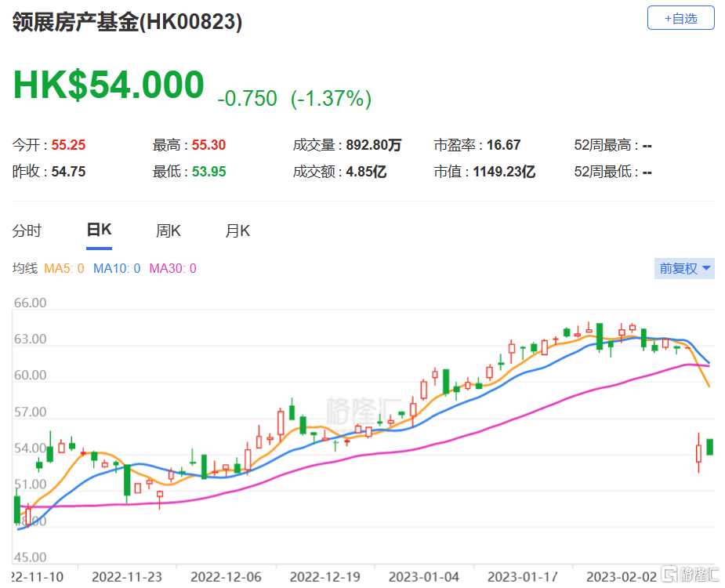Click the stock title 领展房产基金(HK00823)
The width and height of the screenshot is (725, 588).
127,22
